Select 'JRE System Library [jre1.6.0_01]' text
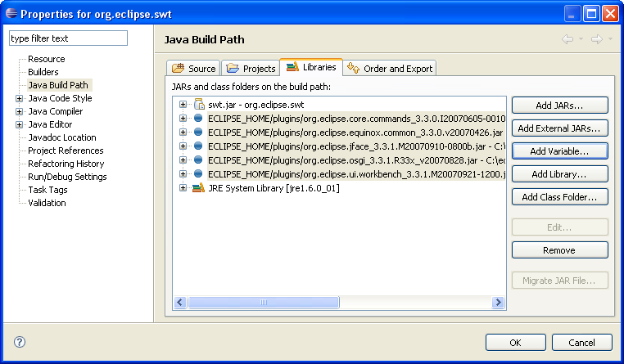 click(274, 188)
